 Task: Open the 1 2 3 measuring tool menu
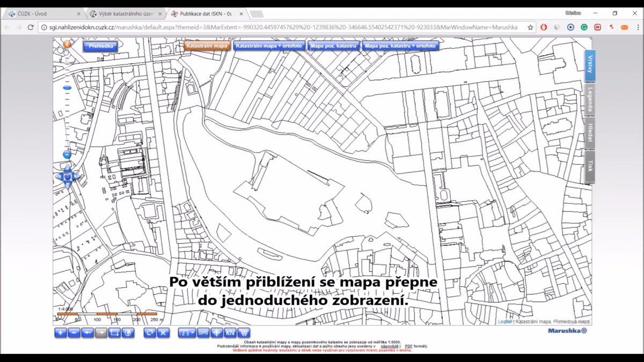[187, 333]
